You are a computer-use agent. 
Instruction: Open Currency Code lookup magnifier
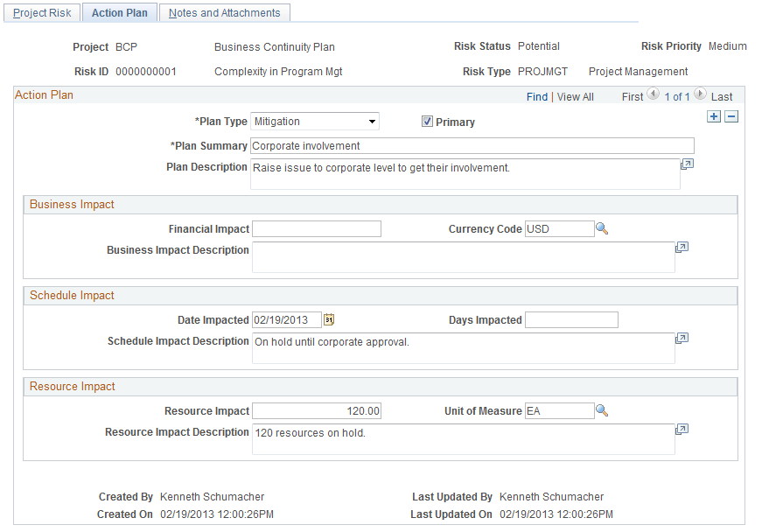[x=602, y=228]
